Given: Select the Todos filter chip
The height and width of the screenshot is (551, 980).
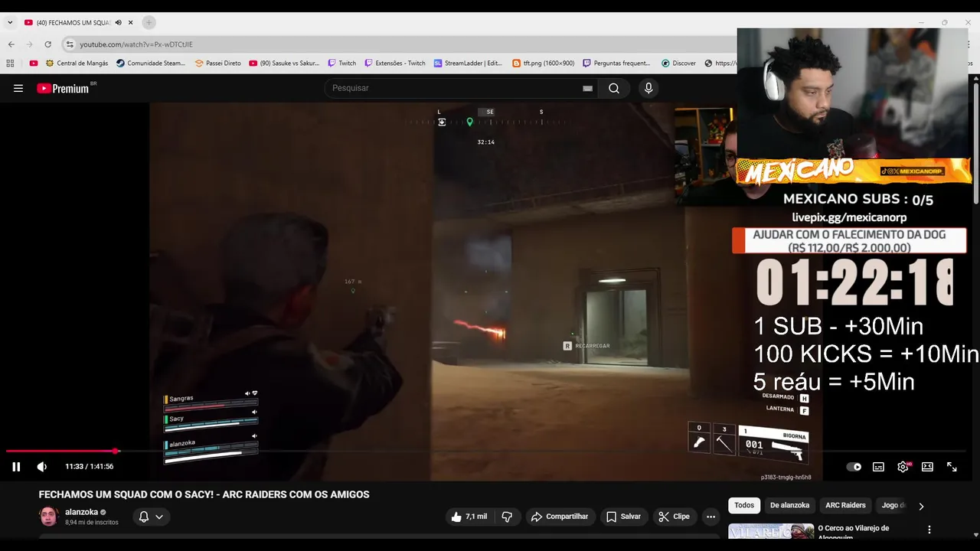Looking at the screenshot, I should point(744,505).
